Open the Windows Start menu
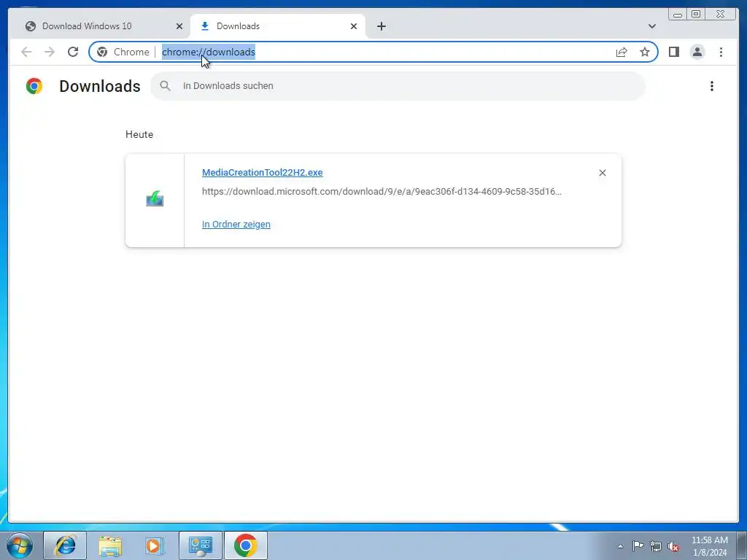Screen dimensions: 747x560 pos(20,545)
